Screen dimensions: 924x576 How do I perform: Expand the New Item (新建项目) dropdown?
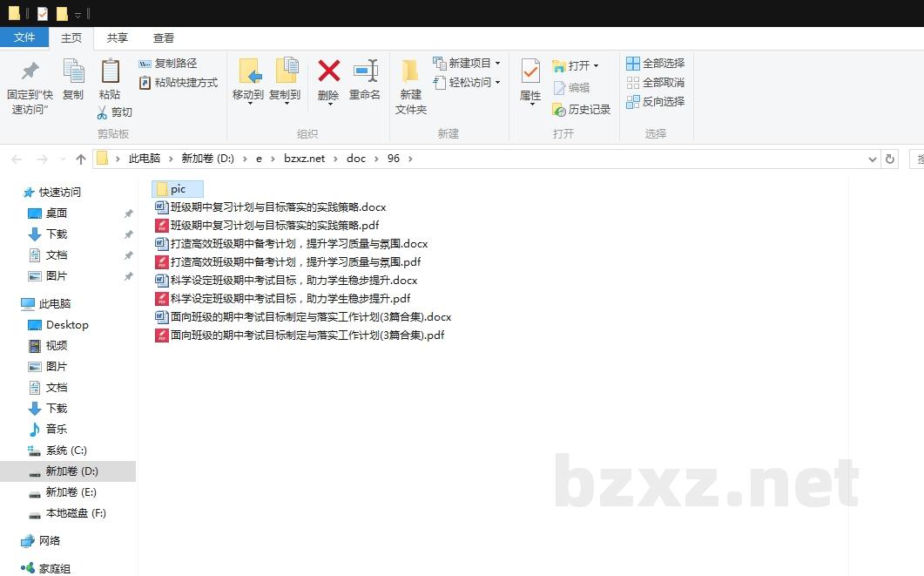pos(497,64)
